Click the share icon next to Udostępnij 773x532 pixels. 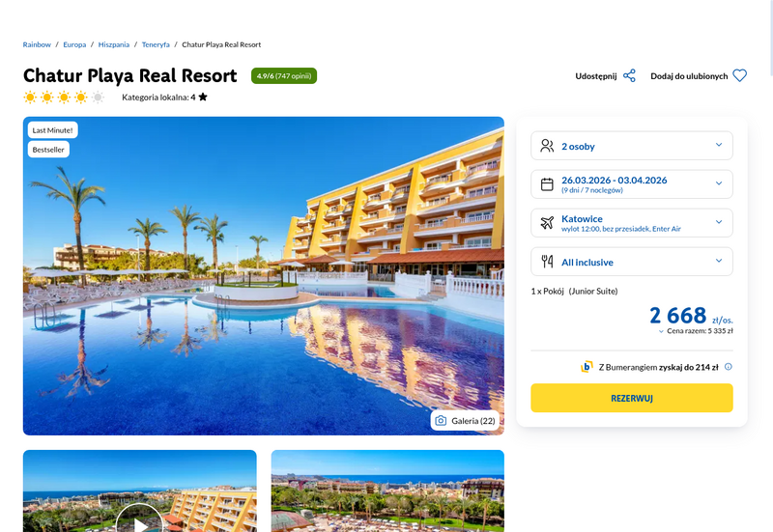[629, 76]
